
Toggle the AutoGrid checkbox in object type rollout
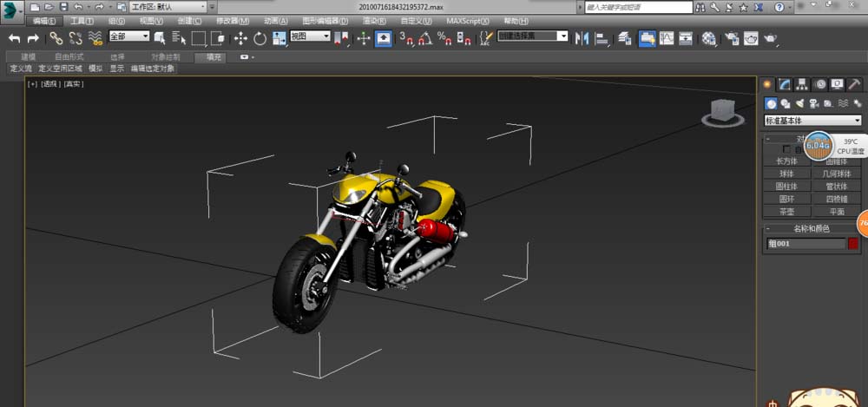click(786, 149)
